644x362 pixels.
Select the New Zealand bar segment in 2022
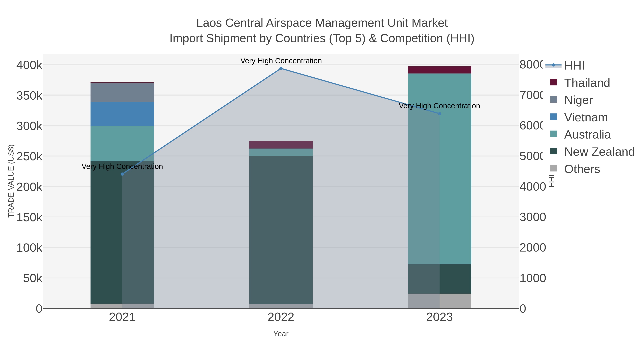click(281, 230)
